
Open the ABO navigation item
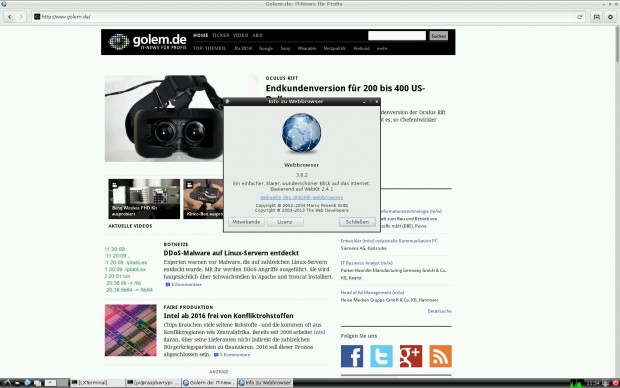point(257,35)
